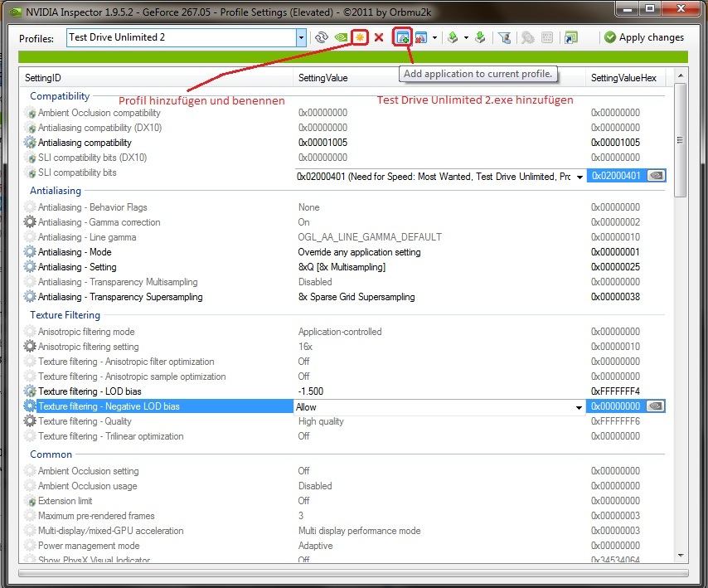This screenshot has width=708, height=588.
Task: Select Maximum pre-rendered frames row
Action: (346, 515)
